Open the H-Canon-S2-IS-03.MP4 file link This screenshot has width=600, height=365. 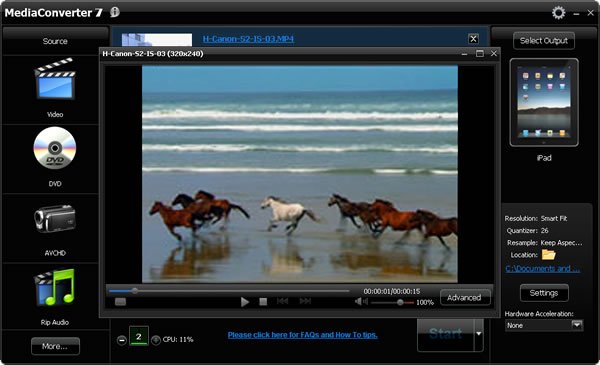(x=248, y=39)
